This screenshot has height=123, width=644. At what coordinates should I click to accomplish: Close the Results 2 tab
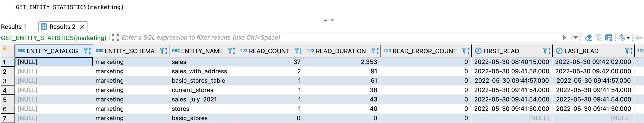(82, 26)
